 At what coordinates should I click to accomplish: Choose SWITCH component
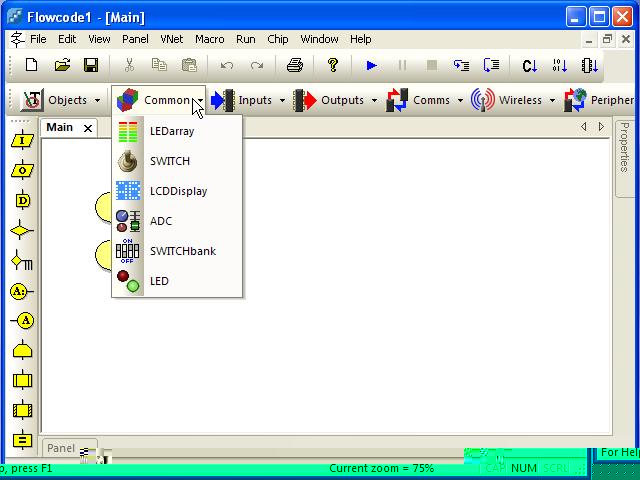[177, 161]
